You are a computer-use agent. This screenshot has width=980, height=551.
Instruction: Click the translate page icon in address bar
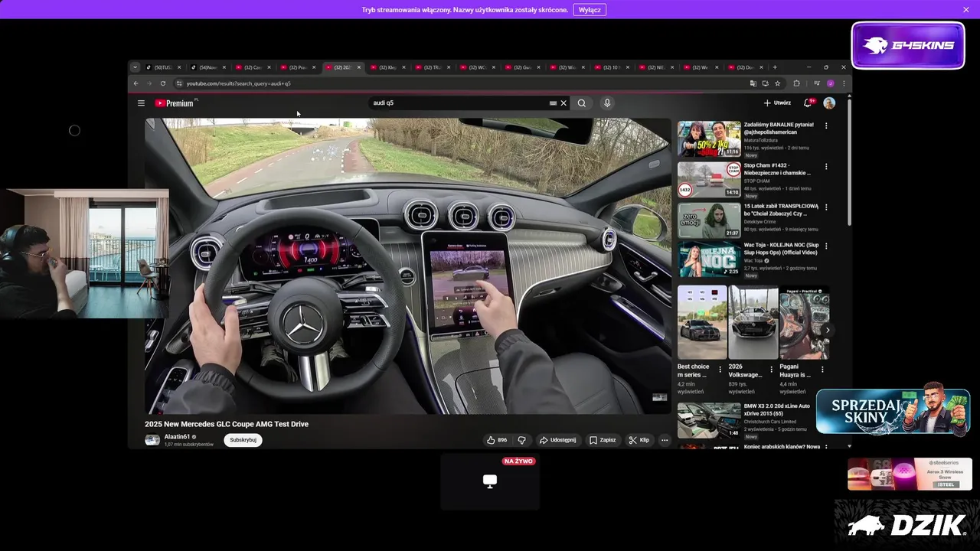click(x=753, y=83)
